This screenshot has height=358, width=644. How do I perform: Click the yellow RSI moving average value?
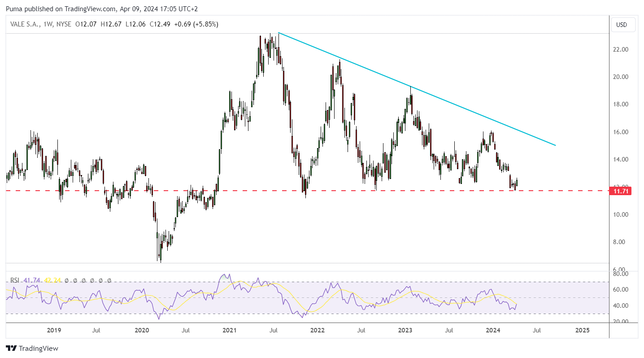[x=52, y=280]
